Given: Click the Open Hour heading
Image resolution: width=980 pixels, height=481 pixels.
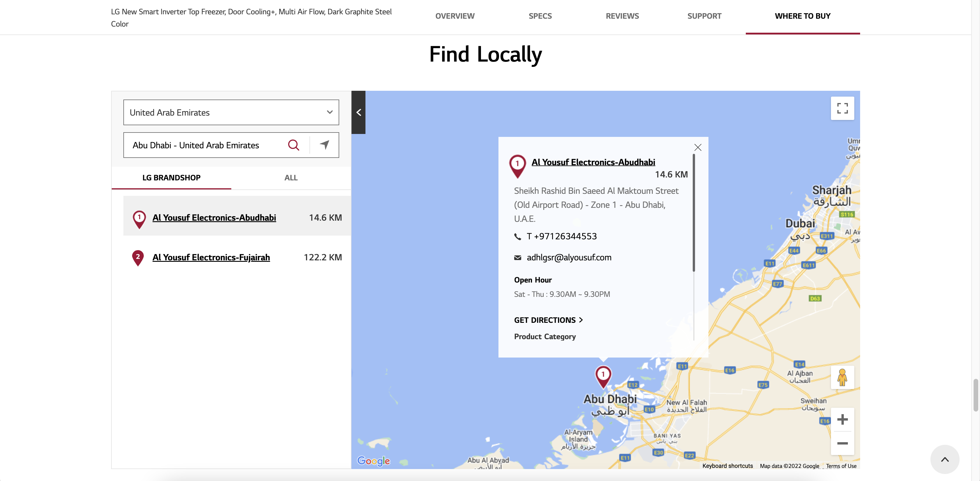Looking at the screenshot, I should point(533,280).
